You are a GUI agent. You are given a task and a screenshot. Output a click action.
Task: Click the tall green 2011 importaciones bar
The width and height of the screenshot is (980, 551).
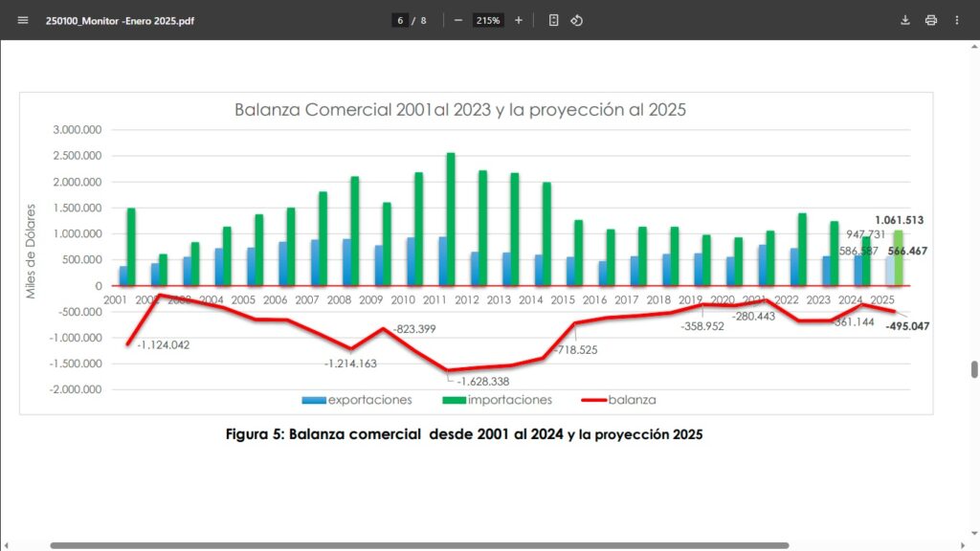click(x=451, y=219)
